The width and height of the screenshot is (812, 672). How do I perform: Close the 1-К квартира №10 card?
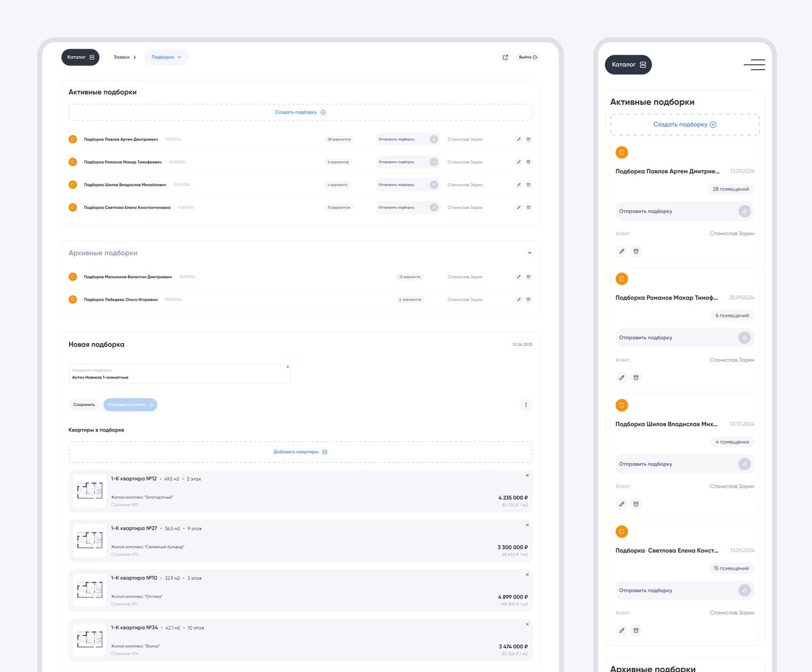tap(527, 575)
